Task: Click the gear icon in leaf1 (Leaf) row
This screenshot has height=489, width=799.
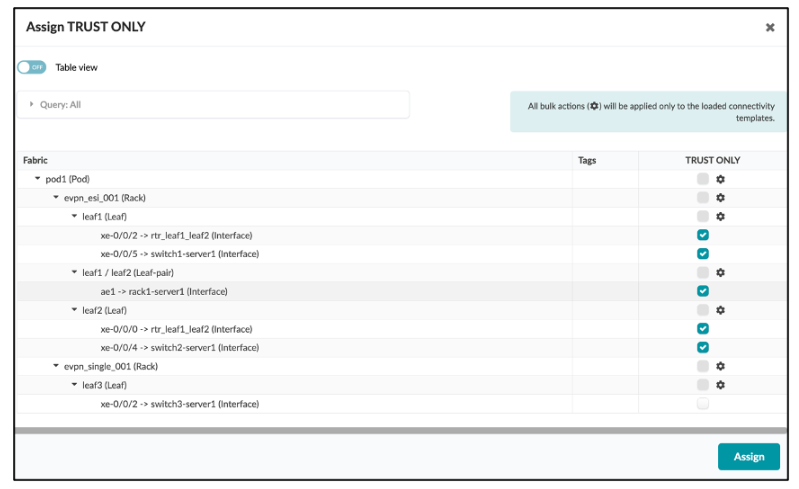Action: pos(720,216)
